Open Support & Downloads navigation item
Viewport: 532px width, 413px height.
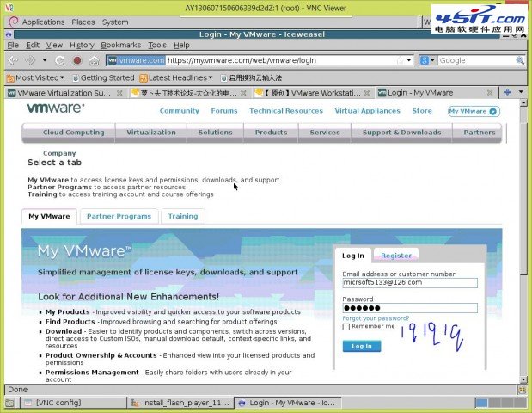401,133
